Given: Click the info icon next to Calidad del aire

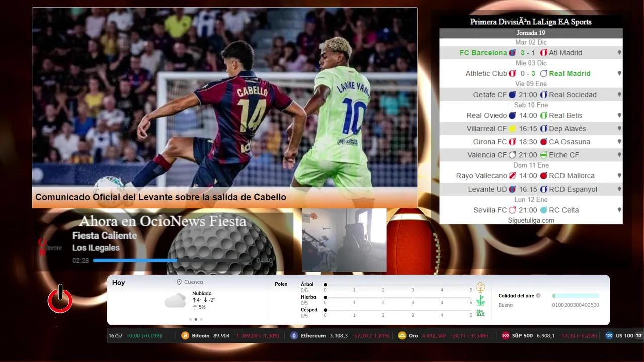Looking at the screenshot, I should pos(538,296).
